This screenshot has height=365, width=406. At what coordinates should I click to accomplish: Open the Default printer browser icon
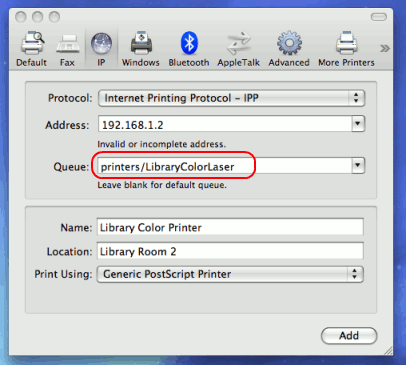click(32, 49)
